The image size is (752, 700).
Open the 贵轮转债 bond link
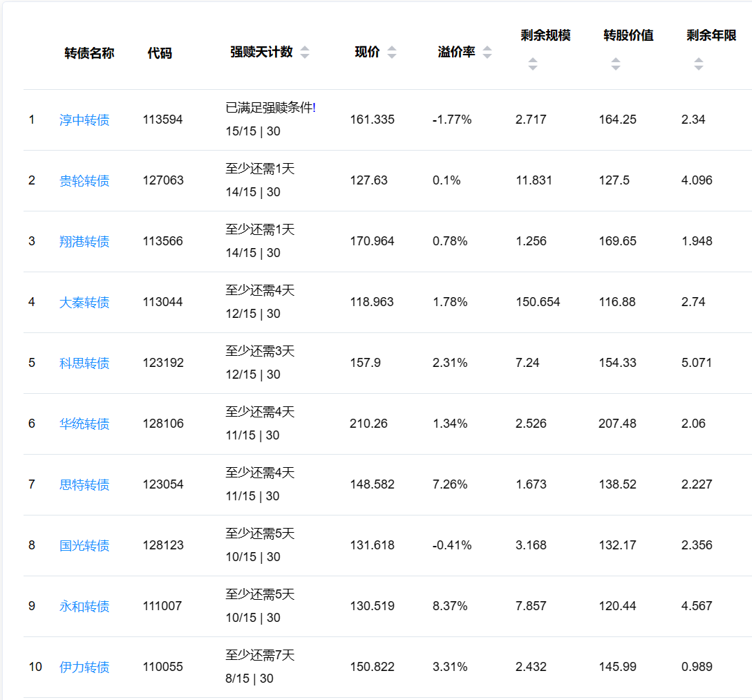tap(84, 181)
